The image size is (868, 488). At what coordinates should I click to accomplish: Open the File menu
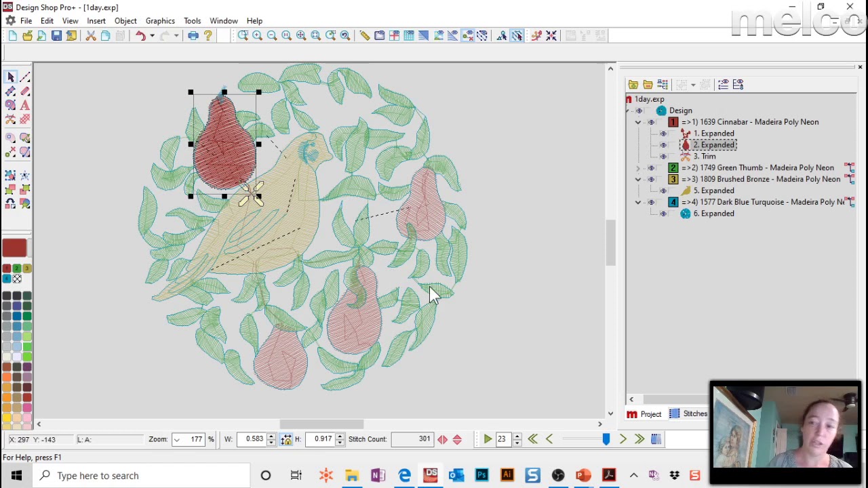tap(26, 21)
